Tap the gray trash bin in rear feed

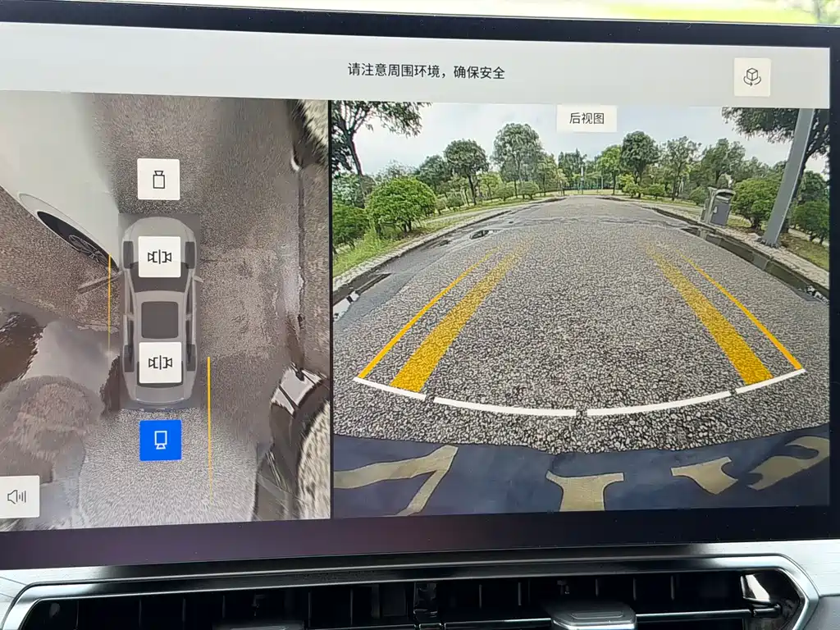click(718, 206)
